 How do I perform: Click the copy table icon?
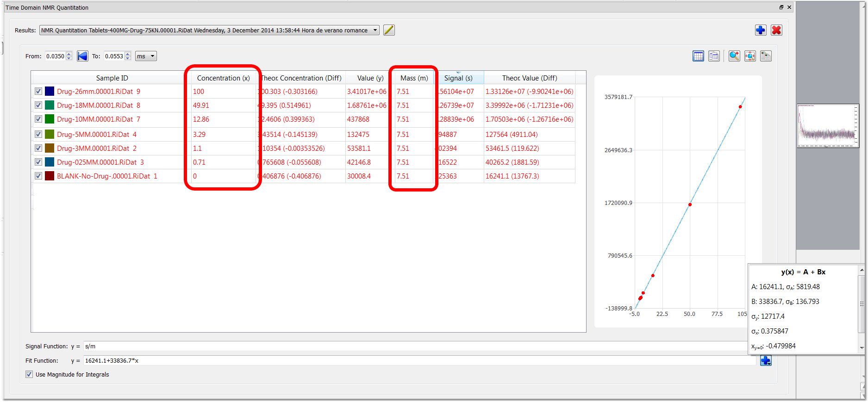(714, 56)
